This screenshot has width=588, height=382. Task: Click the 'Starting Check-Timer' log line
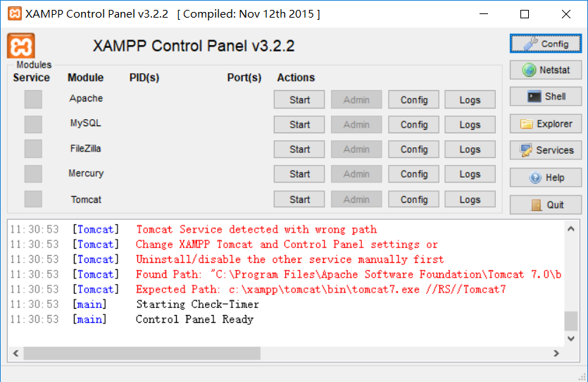[x=197, y=304]
